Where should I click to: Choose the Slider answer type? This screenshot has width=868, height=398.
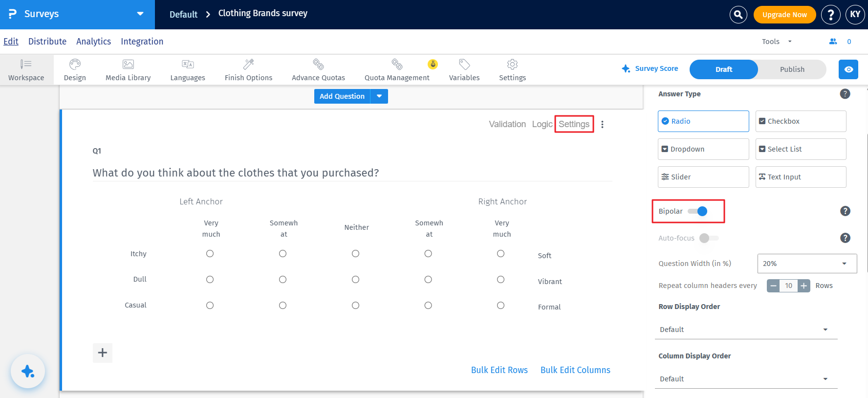tap(703, 177)
